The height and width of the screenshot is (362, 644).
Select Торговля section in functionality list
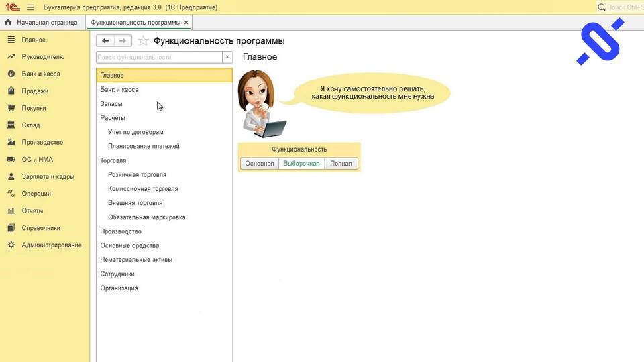click(113, 161)
